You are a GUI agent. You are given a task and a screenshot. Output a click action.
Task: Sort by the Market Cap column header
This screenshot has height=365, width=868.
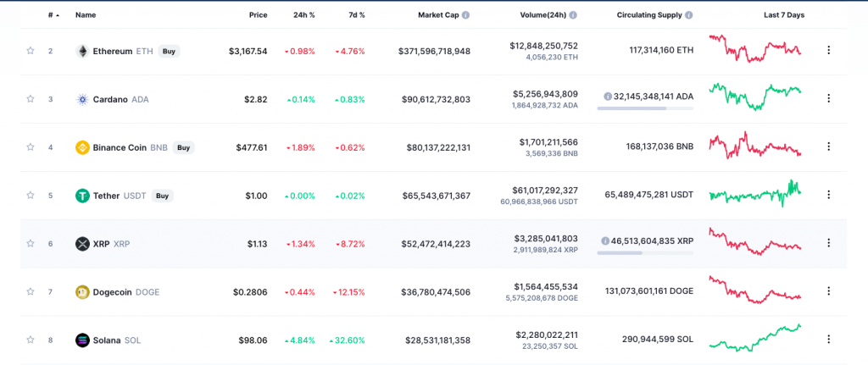[438, 15]
